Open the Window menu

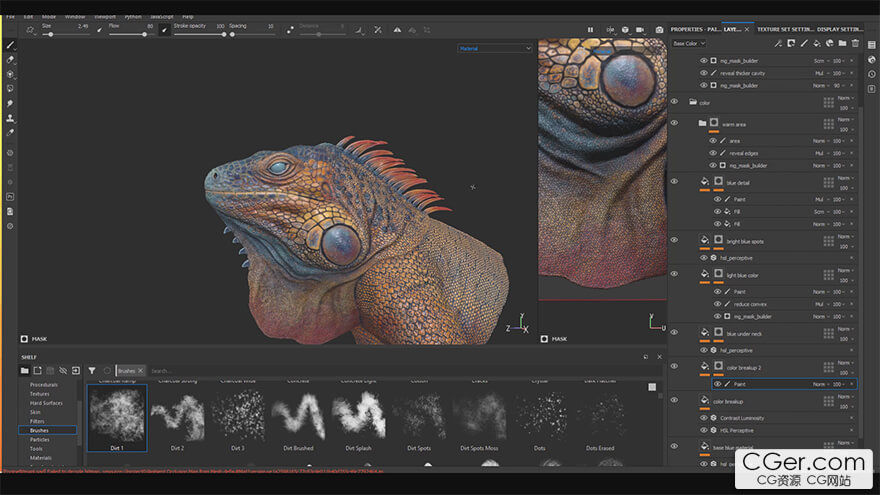(x=75, y=17)
